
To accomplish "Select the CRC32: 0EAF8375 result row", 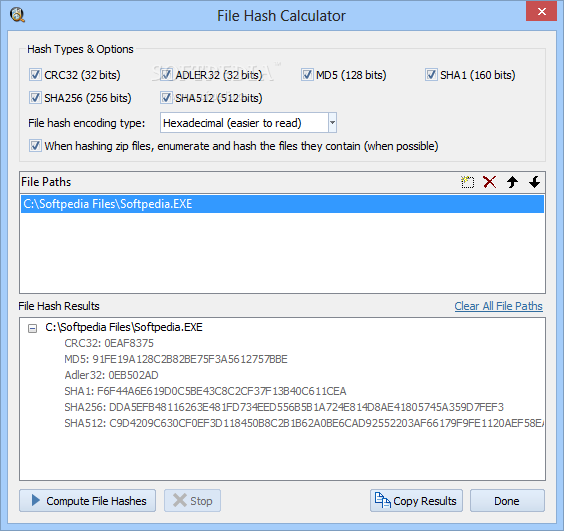I will point(109,343).
